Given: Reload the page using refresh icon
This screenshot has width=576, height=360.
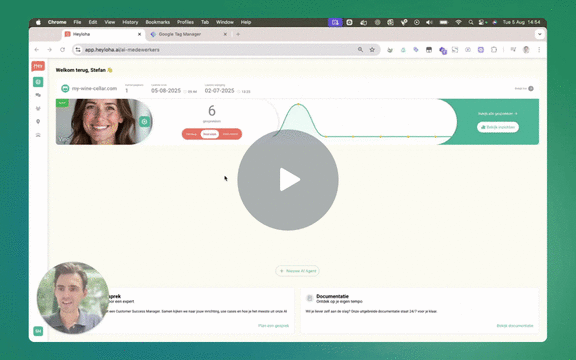Looking at the screenshot, I should [62, 50].
